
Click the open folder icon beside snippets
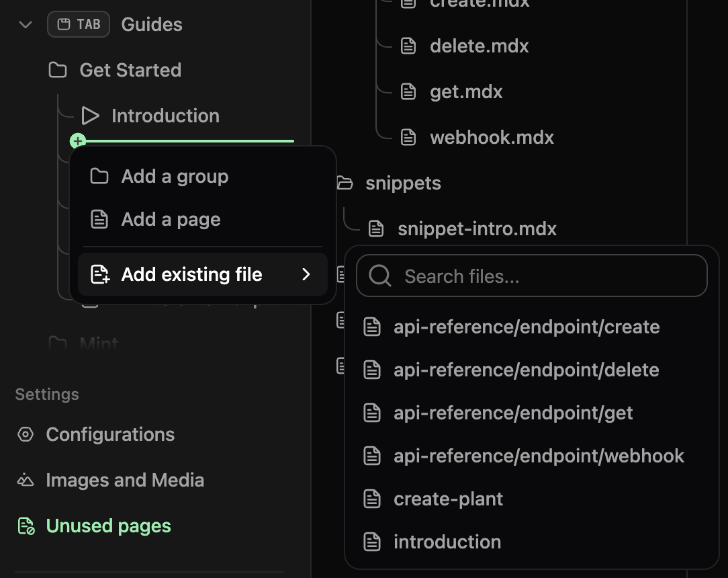tap(345, 182)
